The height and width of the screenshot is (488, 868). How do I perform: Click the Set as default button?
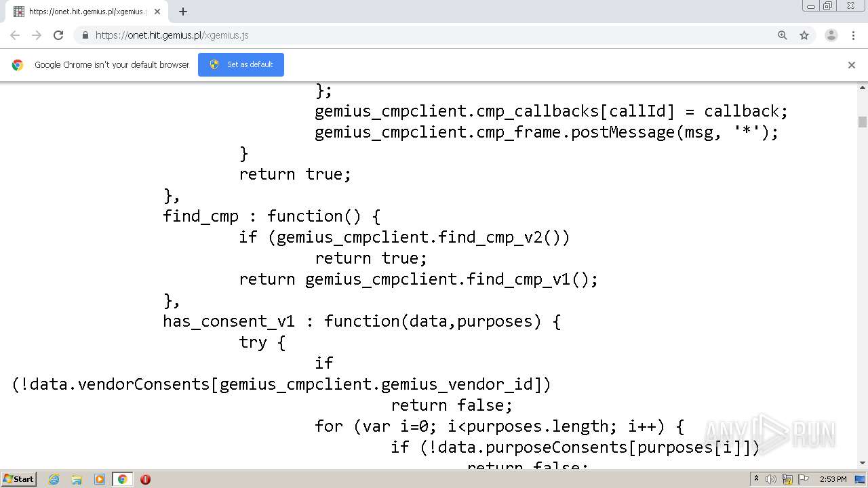point(241,64)
